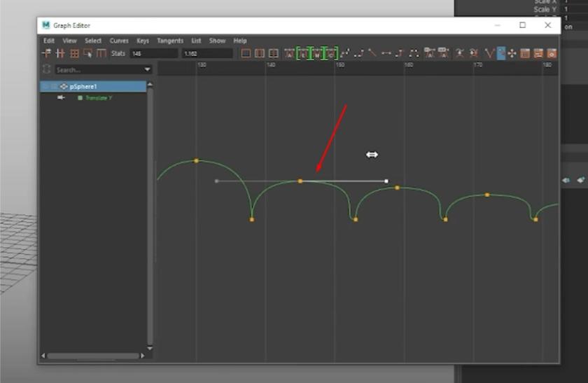The image size is (588, 383).
Task: Open the Help menu
Action: click(x=240, y=41)
